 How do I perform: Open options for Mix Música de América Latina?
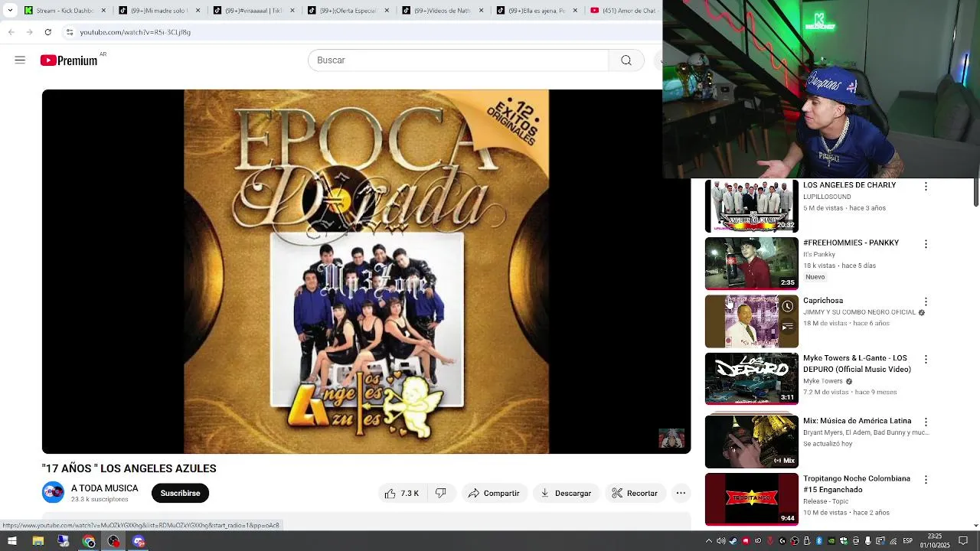pyautogui.click(x=926, y=422)
